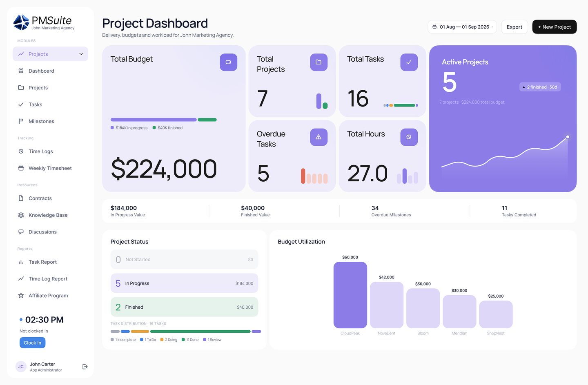Click the 27.0 Total Hours value

click(x=367, y=174)
